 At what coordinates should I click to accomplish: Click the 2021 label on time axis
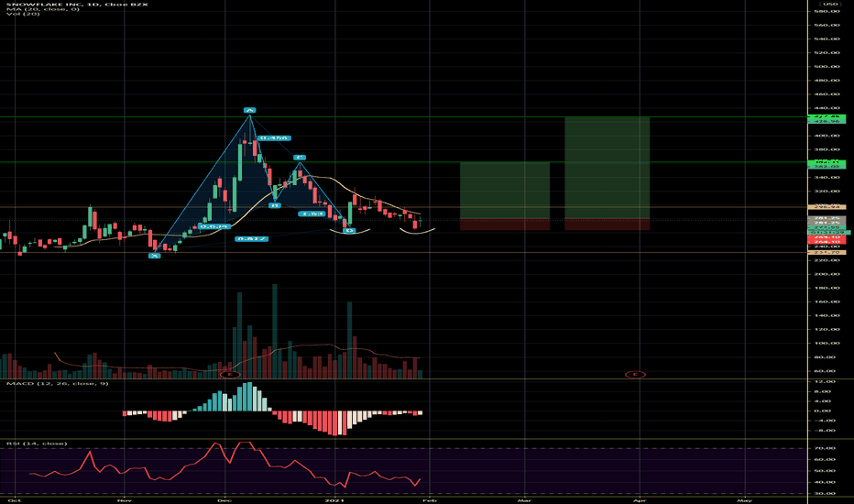click(x=335, y=499)
